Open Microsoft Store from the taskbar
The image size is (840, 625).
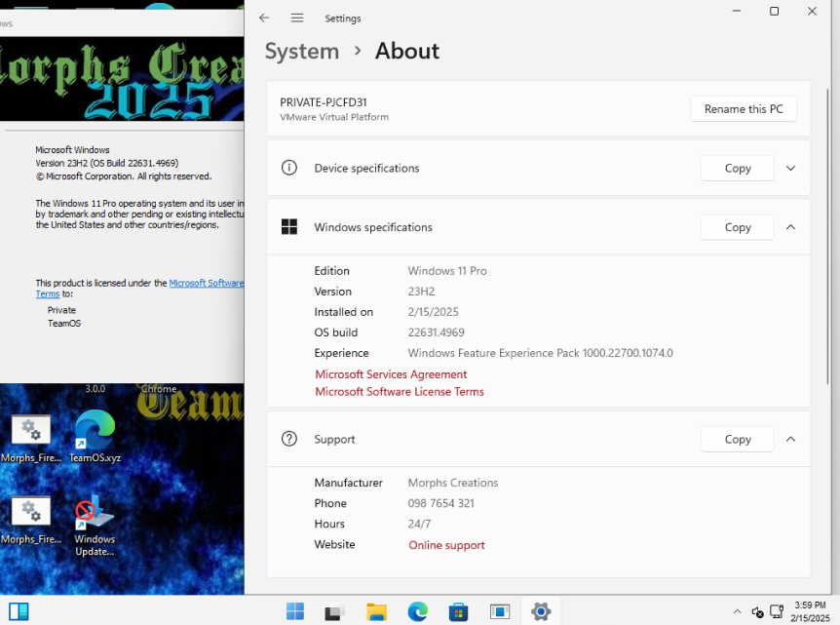pos(459,611)
